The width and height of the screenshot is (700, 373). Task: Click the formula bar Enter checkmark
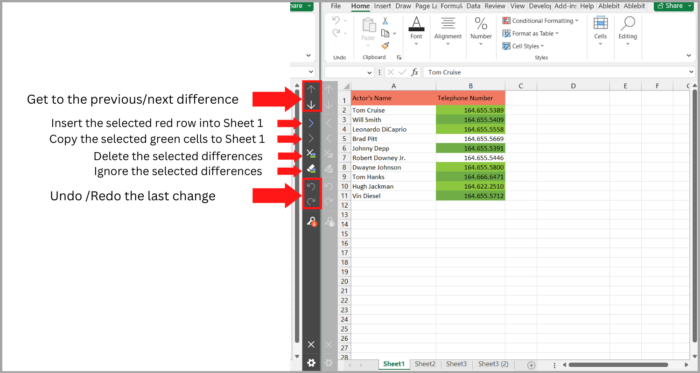pyautogui.click(x=402, y=72)
